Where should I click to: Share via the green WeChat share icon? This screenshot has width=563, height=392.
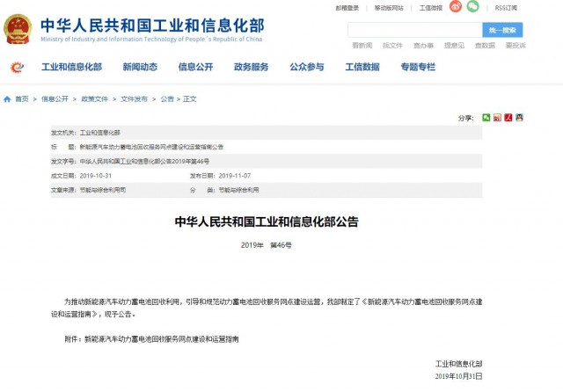tap(486, 118)
